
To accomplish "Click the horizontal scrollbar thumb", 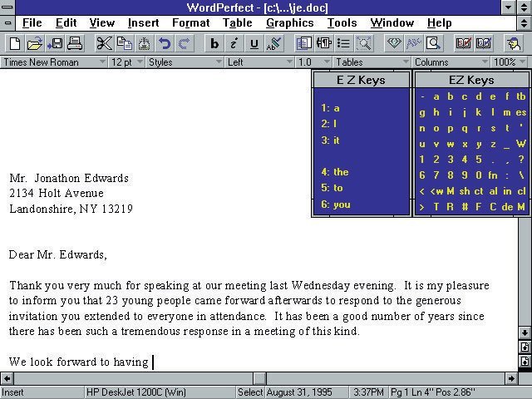I will point(259,378).
